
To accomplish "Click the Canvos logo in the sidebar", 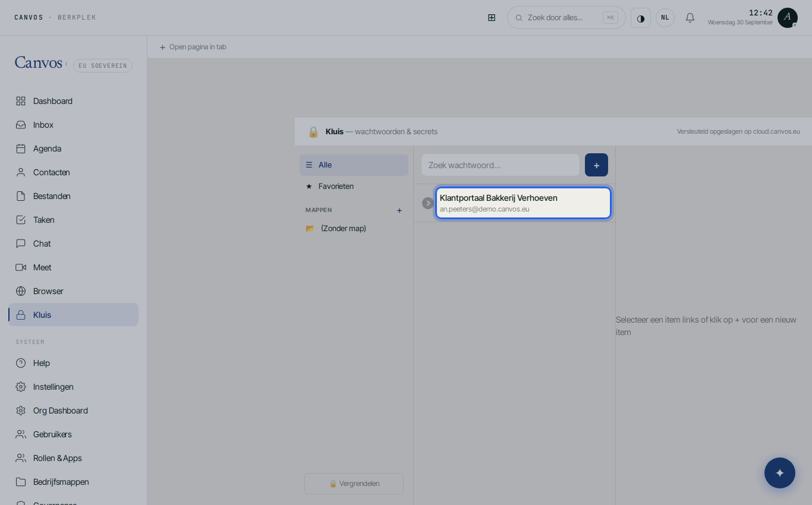I will [39, 63].
